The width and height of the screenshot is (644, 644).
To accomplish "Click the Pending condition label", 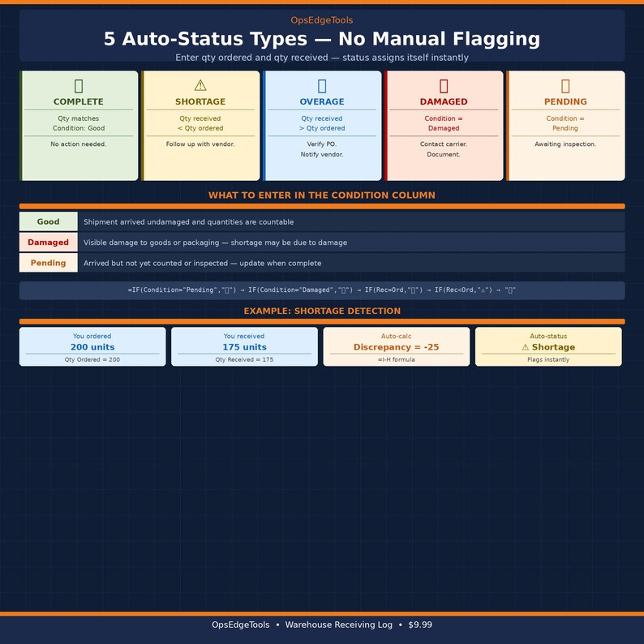I will (x=48, y=263).
